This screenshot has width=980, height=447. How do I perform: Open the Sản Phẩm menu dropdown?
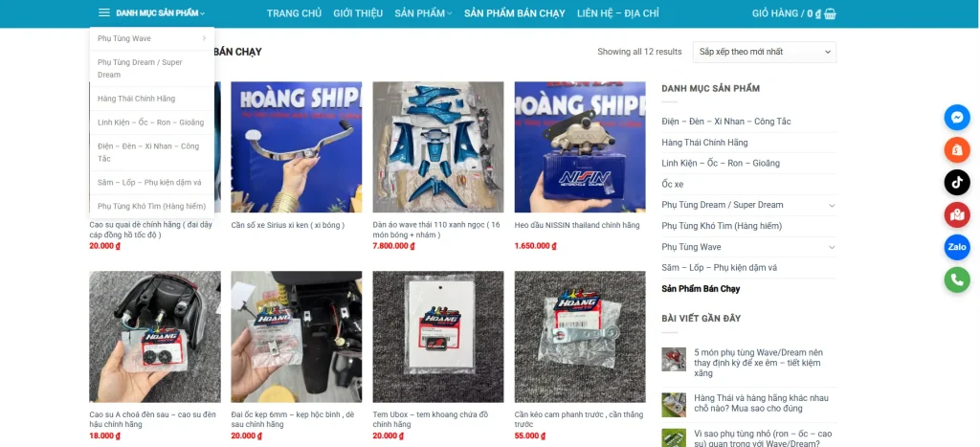[423, 13]
